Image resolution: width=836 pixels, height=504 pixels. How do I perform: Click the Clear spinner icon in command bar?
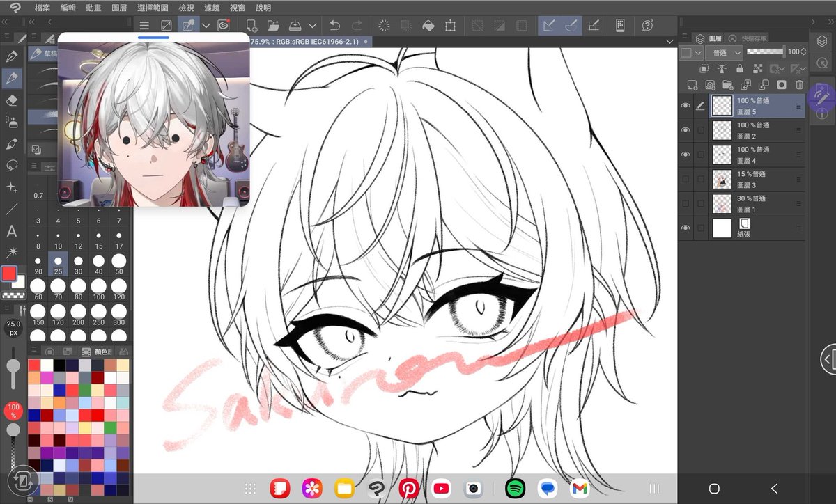click(384, 26)
